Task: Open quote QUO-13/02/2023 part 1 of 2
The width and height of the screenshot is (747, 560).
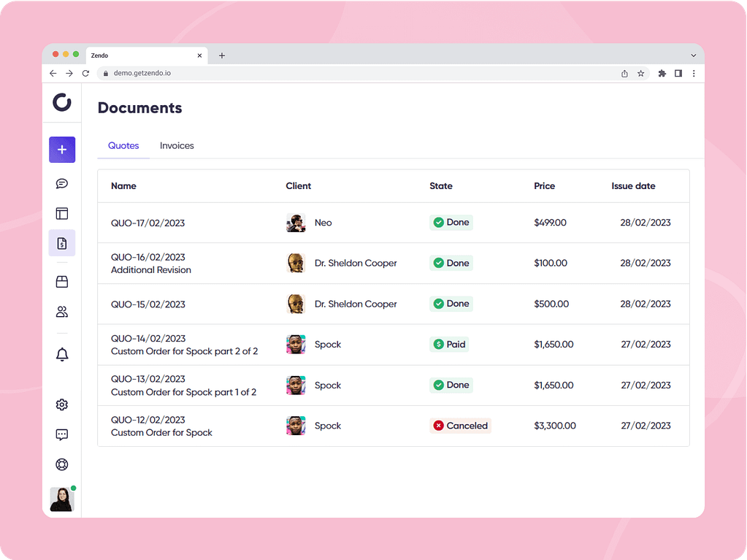Action: coord(183,386)
